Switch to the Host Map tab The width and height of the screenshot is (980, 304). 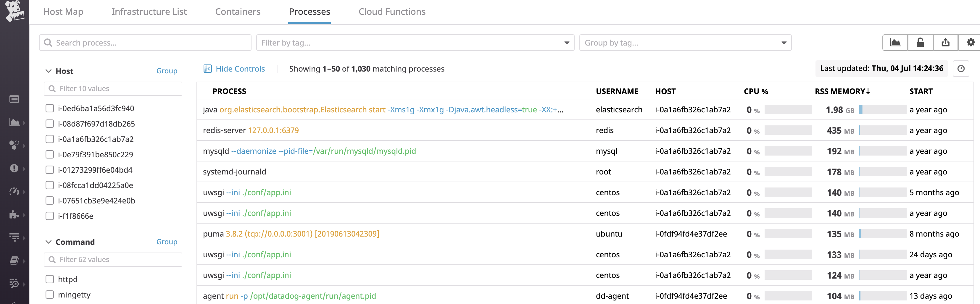[x=63, y=12]
